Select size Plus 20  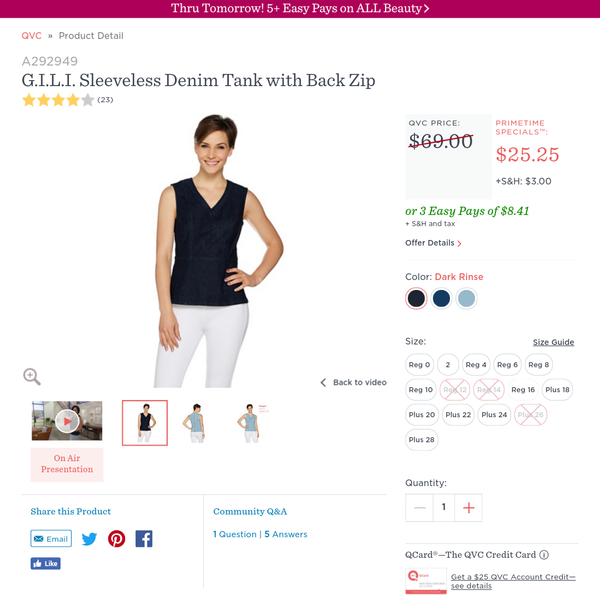point(422,414)
